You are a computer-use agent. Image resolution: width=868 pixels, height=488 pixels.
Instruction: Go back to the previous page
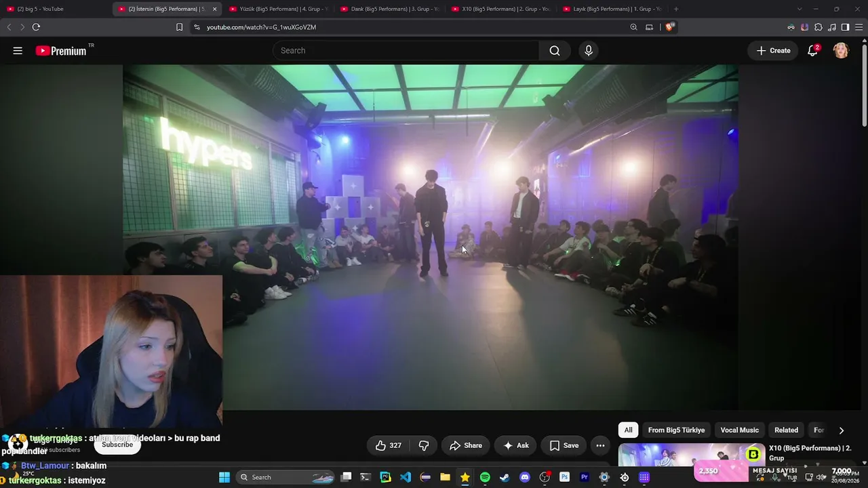pyautogui.click(x=9, y=27)
